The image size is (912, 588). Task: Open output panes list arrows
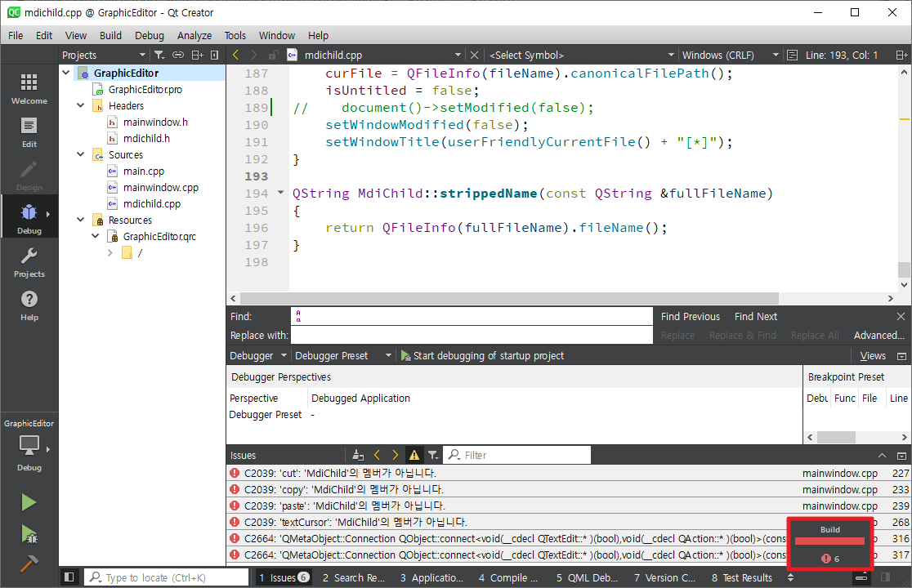pos(790,577)
